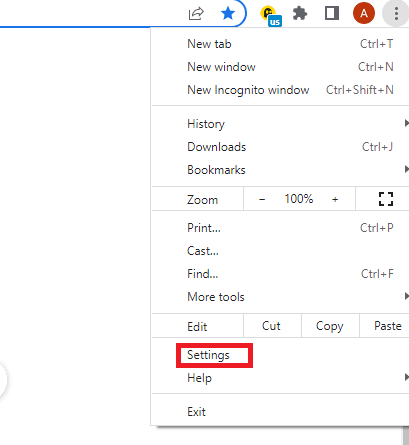Toggle the side panel icon

332,14
